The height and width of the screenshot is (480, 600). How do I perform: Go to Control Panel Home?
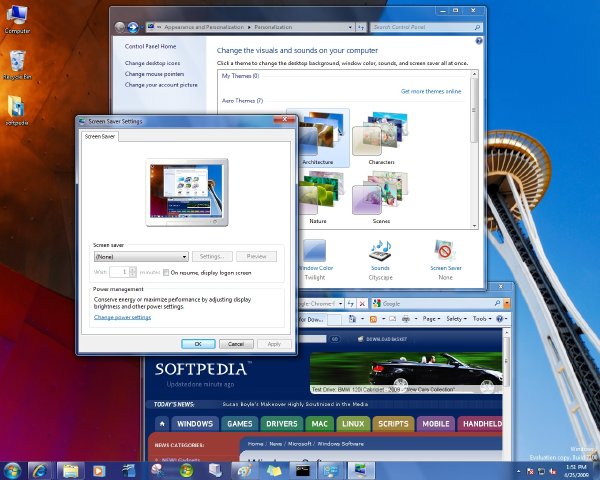pyautogui.click(x=150, y=46)
